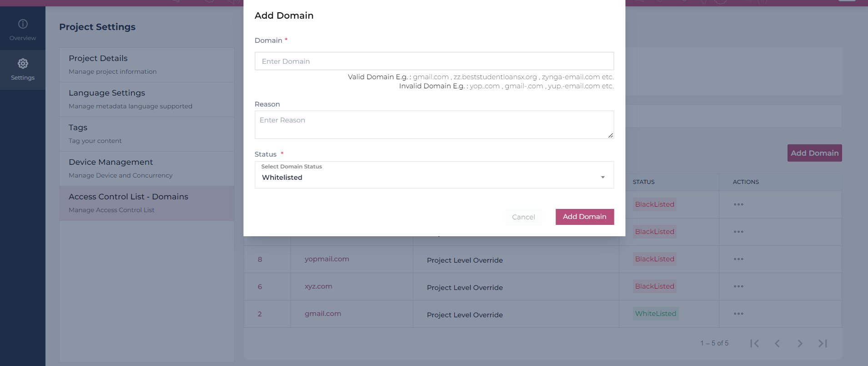Open Device Management section
This screenshot has height=366, width=868.
pyautogui.click(x=147, y=168)
